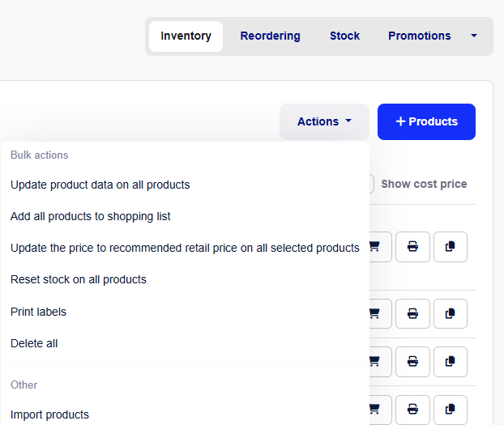This screenshot has width=504, height=425.
Task: Add new items with + Products button
Action: coord(426,121)
